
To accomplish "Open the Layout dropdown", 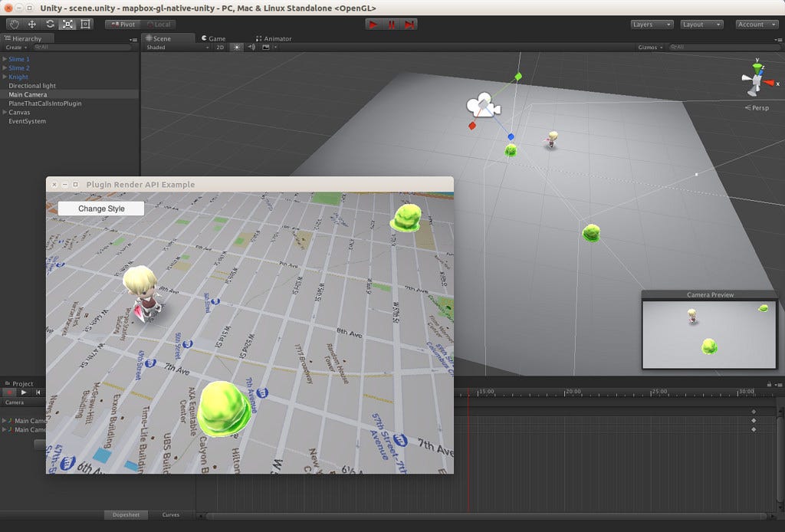I will pyautogui.click(x=701, y=24).
